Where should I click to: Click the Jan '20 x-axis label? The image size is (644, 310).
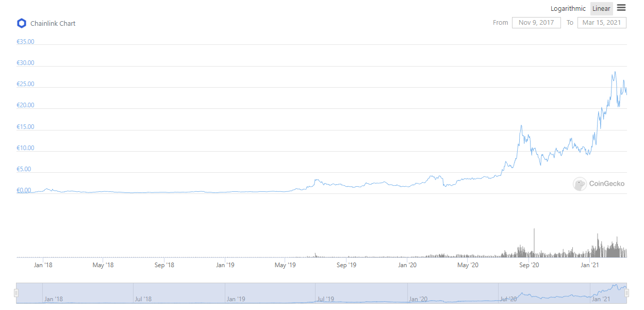[408, 265]
